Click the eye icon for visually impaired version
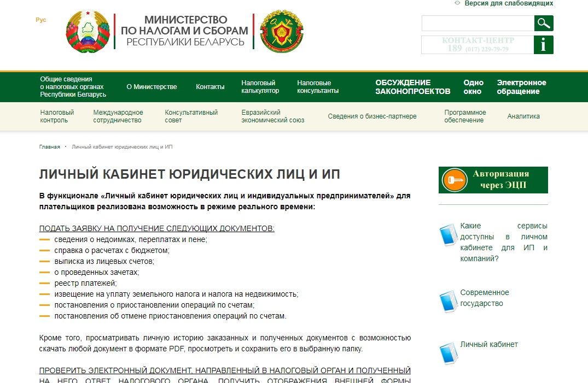 (x=457, y=3)
